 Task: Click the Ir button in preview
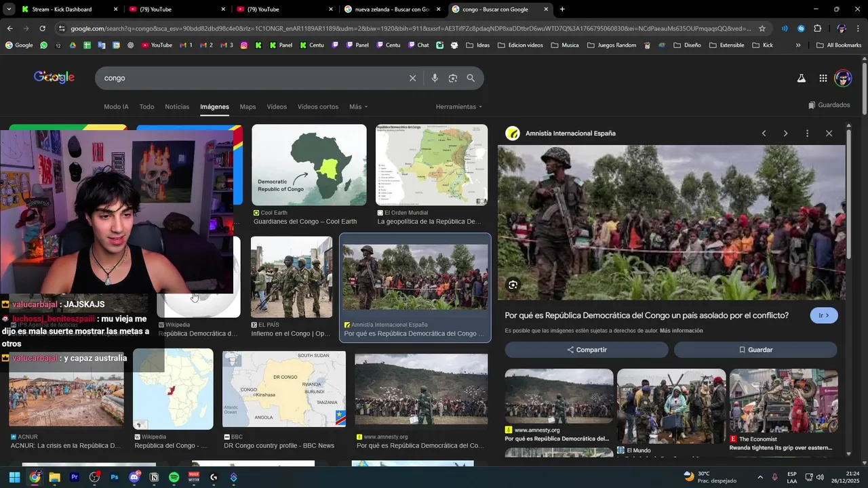pyautogui.click(x=824, y=315)
